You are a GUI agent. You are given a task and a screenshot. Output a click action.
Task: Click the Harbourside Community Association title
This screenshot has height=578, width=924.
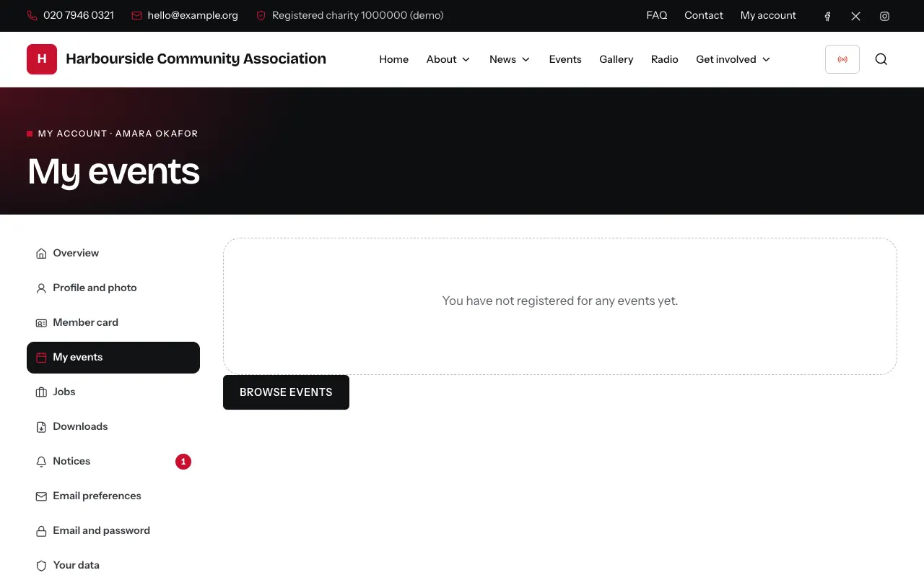(x=196, y=59)
